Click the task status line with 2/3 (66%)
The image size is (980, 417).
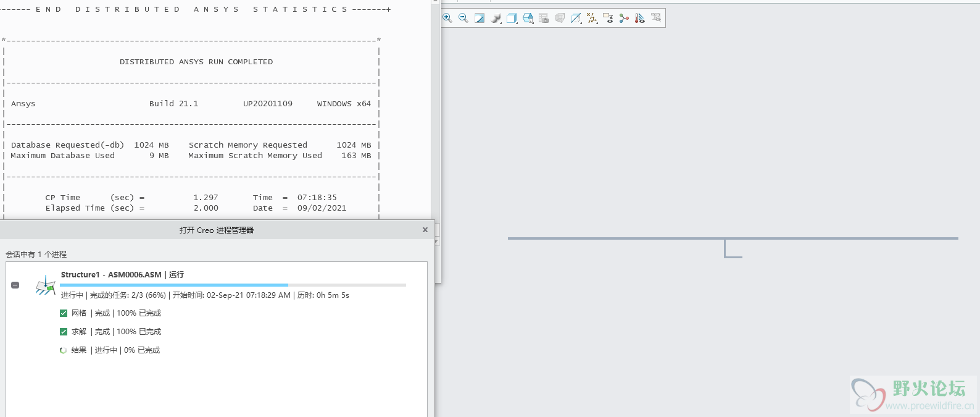coord(205,295)
